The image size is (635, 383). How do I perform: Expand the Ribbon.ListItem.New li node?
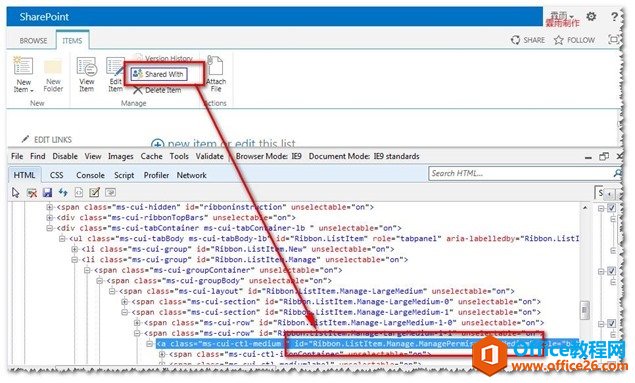(75, 249)
